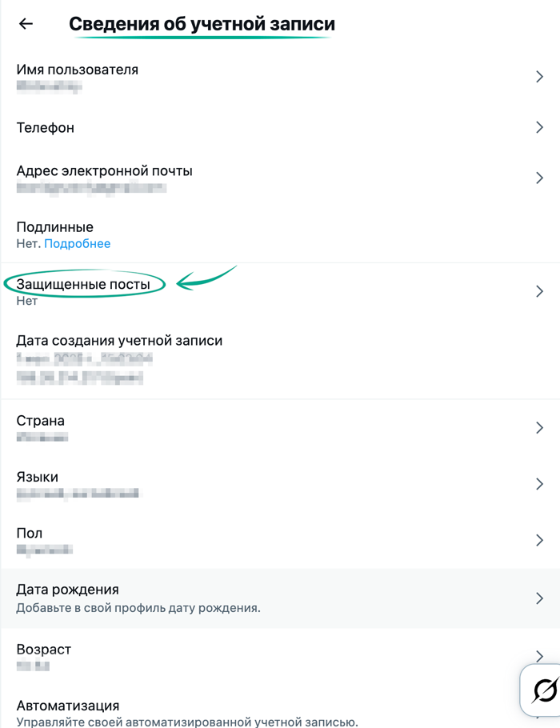Open the Языки row chevron
The height and width of the screenshot is (728, 560).
(540, 484)
